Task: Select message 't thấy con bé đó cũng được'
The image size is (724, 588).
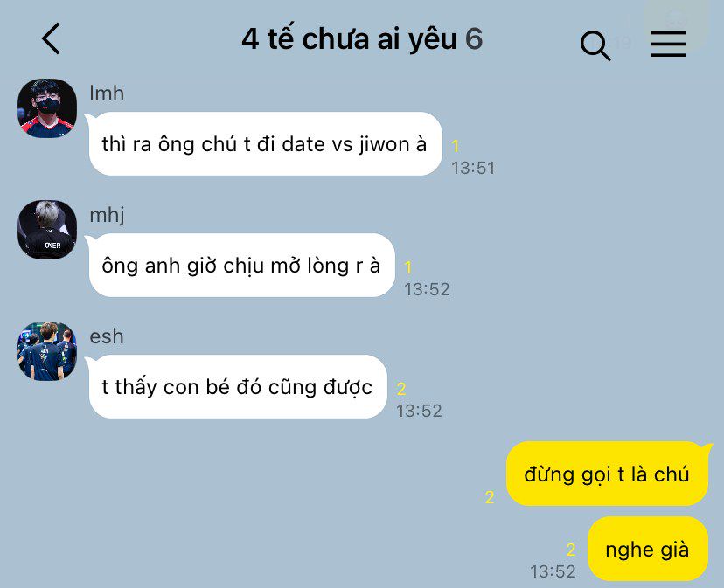Action: click(x=237, y=386)
